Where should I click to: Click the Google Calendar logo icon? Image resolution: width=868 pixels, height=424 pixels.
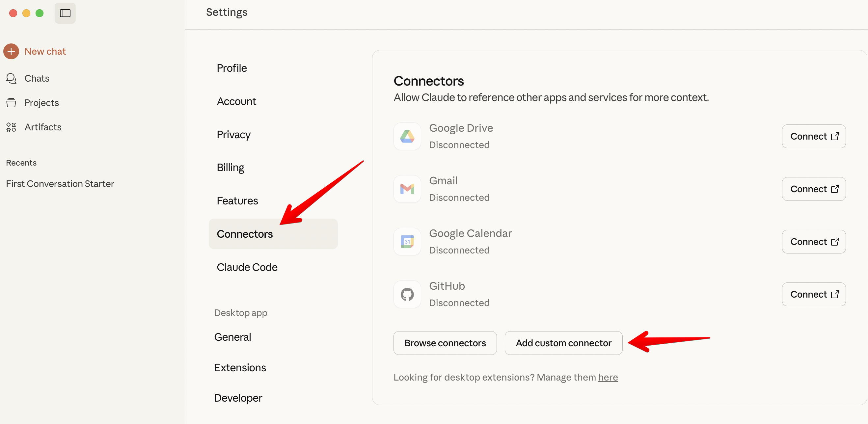tap(407, 242)
